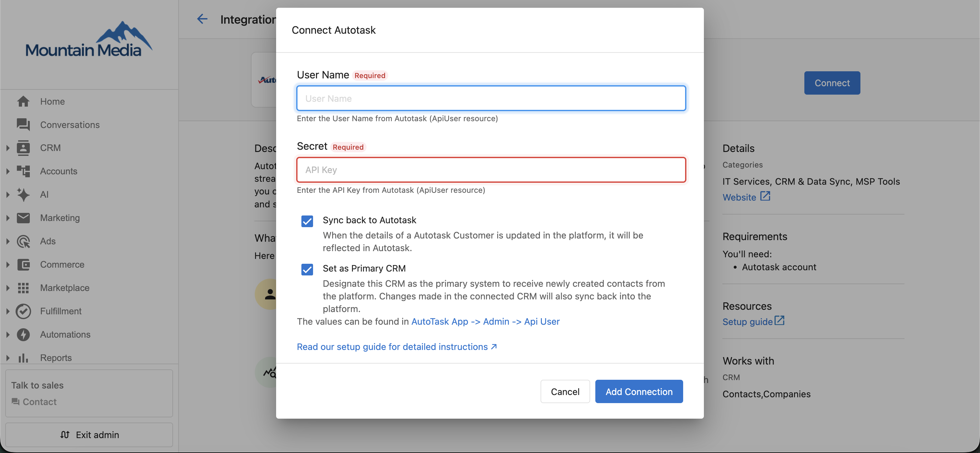Screen dimensions: 980x453
Task: Click the CRM contacts icon
Action: (23, 147)
